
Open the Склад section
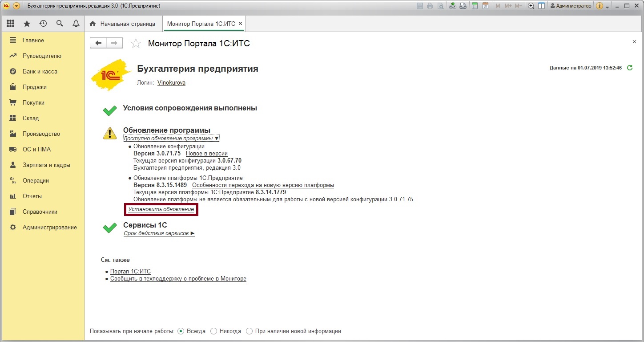pos(42,118)
